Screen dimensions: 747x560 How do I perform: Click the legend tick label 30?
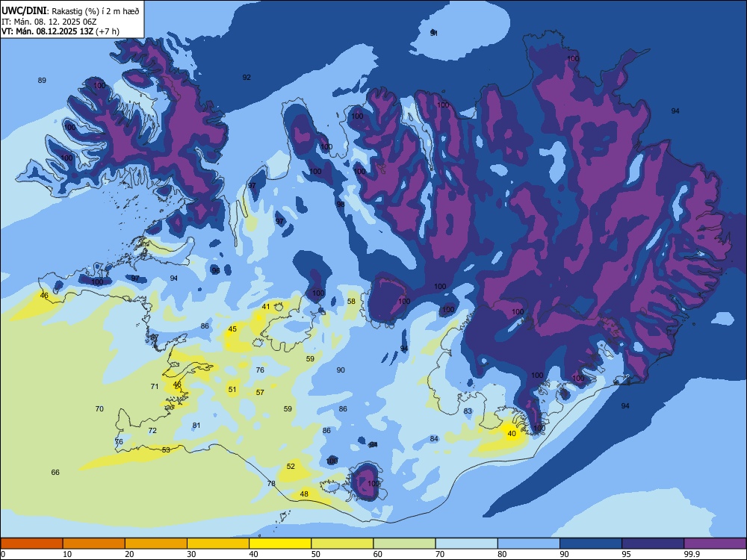click(x=191, y=554)
